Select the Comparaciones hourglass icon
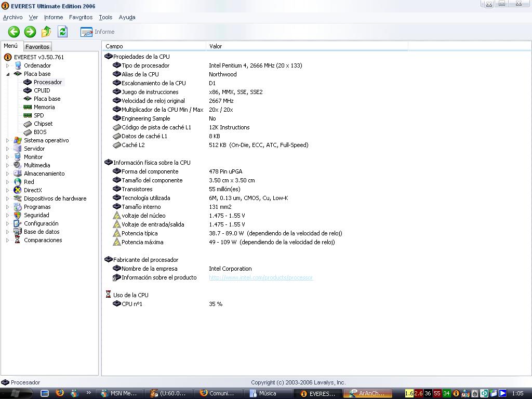532x399 pixels. [18, 240]
